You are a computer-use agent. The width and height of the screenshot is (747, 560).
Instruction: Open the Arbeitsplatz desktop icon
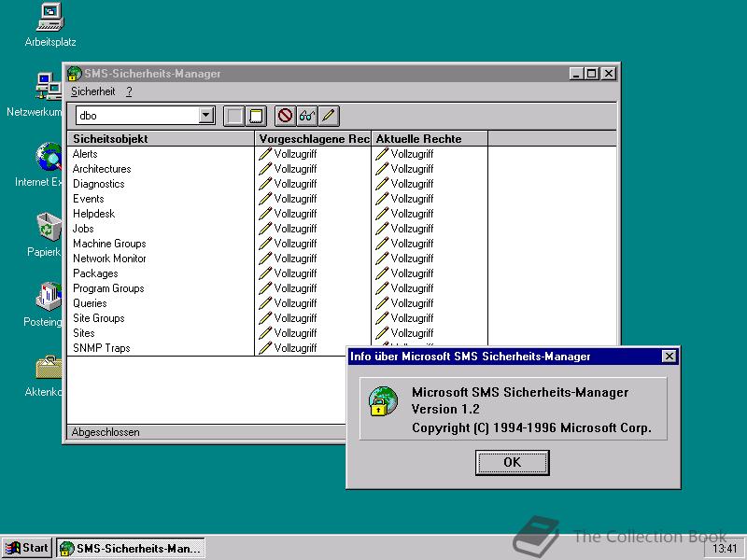tap(50, 25)
